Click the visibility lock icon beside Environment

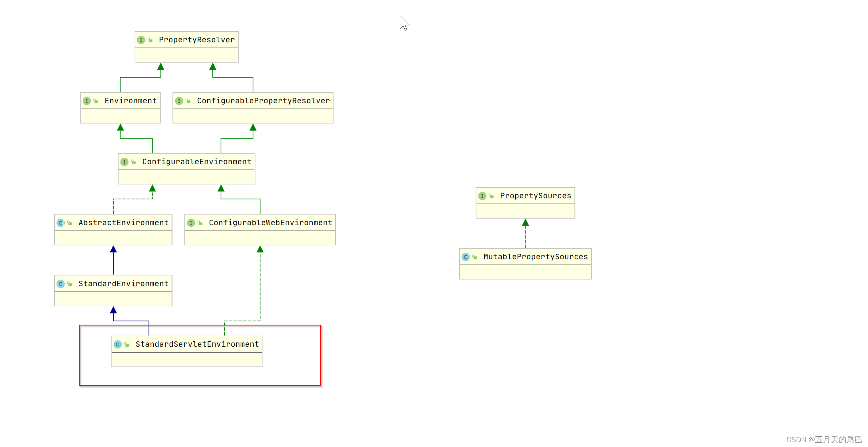click(96, 101)
